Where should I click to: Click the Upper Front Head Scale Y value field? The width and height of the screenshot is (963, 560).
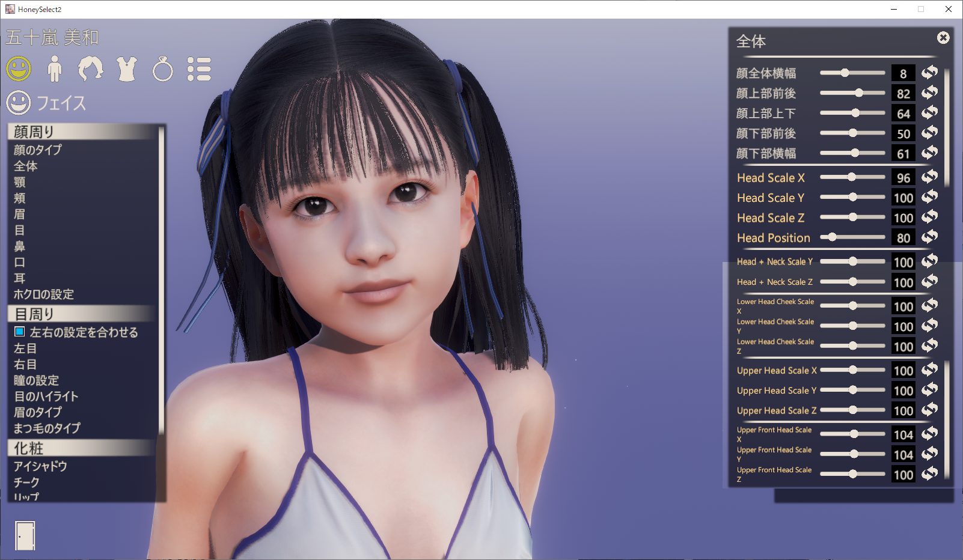pyautogui.click(x=903, y=455)
